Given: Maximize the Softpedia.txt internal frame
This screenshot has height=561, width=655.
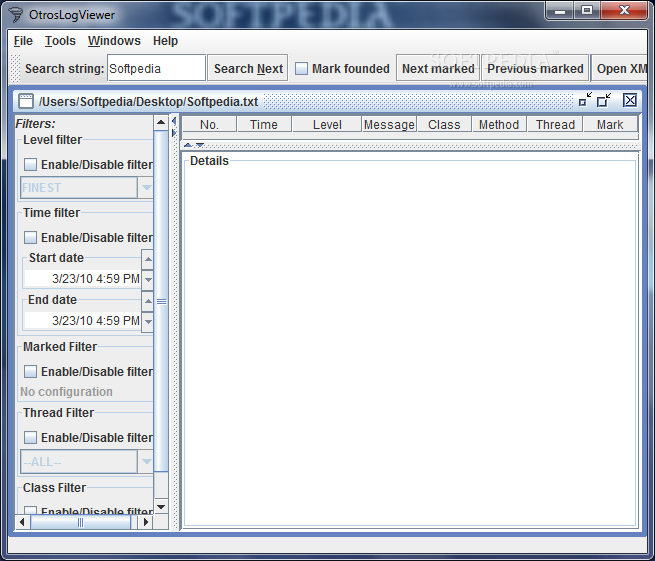Looking at the screenshot, I should pos(604,100).
